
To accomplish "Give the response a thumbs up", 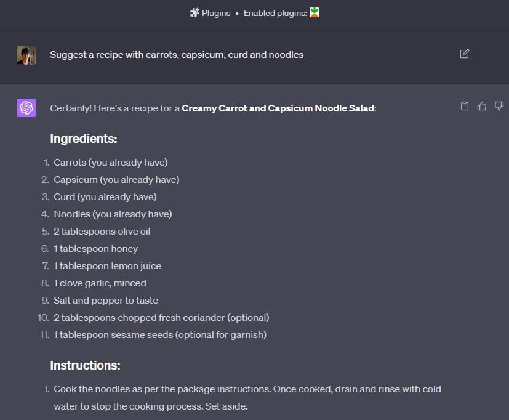I will point(481,106).
